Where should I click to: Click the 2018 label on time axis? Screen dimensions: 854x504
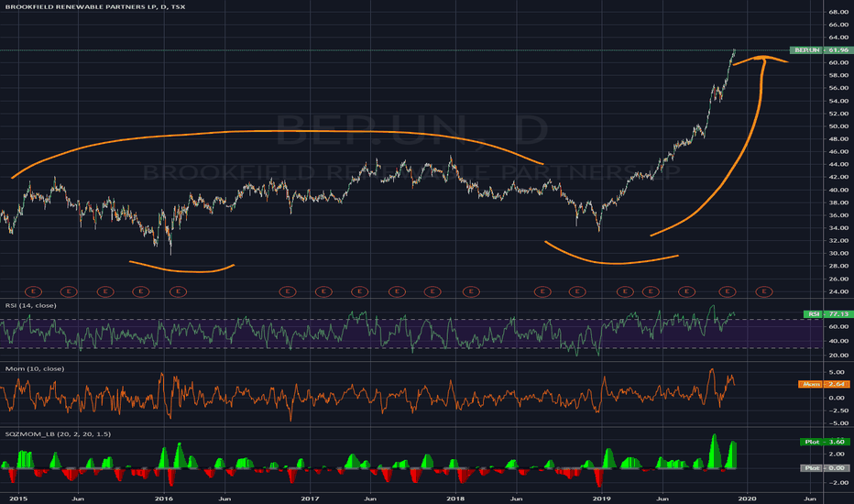[455, 499]
